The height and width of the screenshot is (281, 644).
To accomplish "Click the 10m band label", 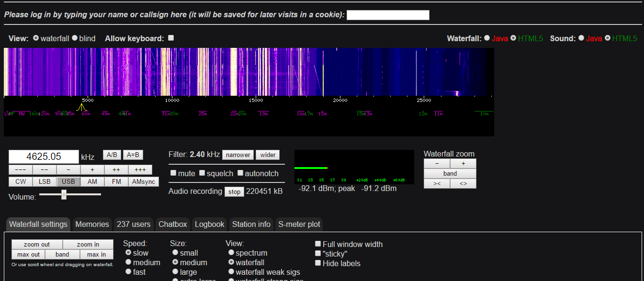I will 484,113.
